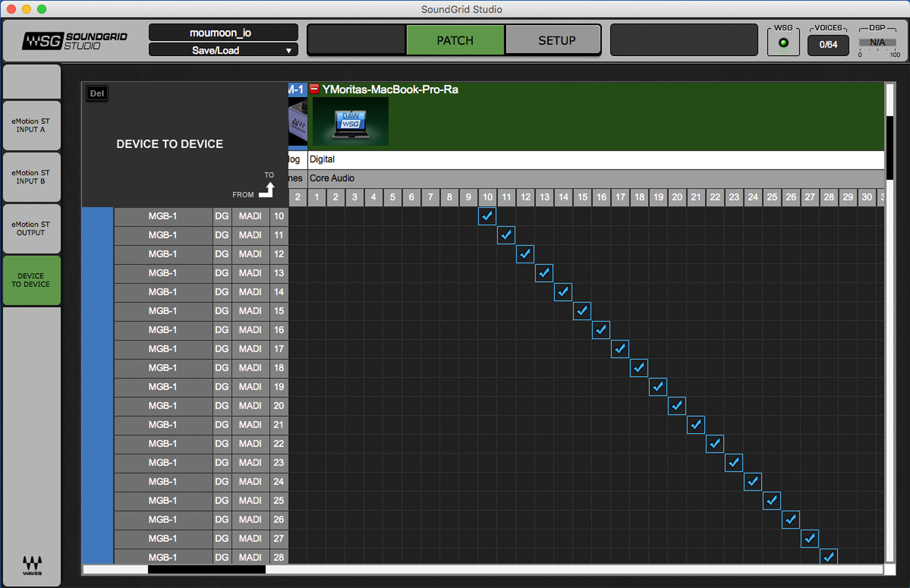Click the moumoon_io session name field

pos(223,32)
